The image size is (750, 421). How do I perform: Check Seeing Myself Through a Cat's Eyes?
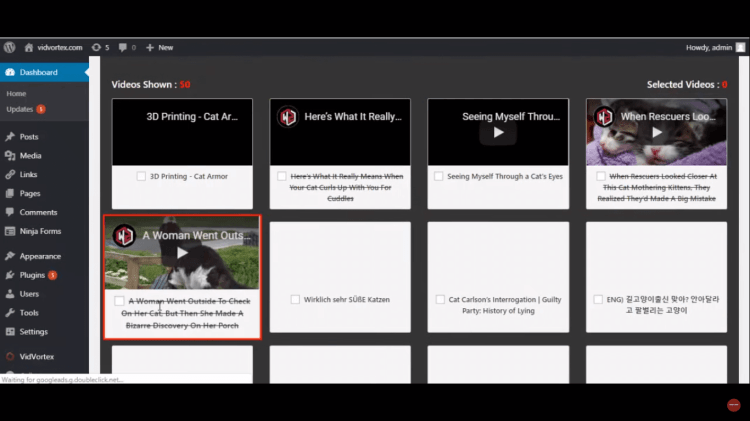click(439, 177)
